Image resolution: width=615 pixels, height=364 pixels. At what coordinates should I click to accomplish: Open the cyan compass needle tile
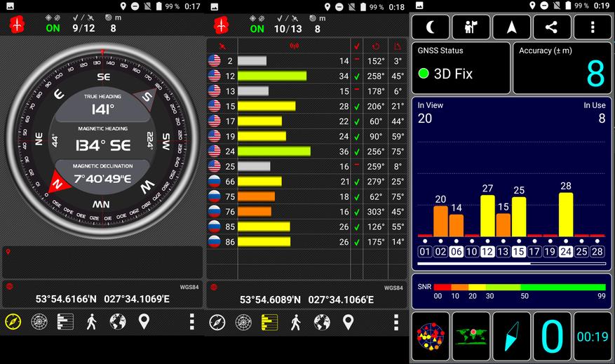[511, 336]
